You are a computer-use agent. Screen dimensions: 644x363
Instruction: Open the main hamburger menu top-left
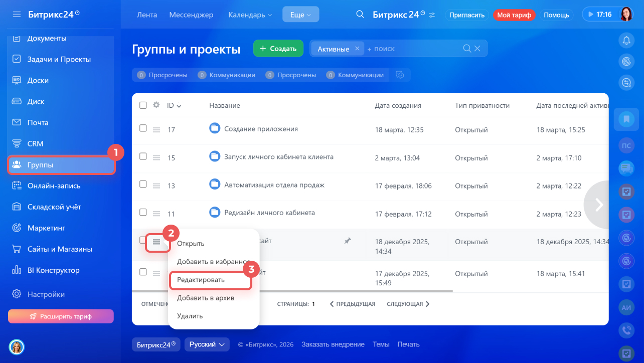17,15
